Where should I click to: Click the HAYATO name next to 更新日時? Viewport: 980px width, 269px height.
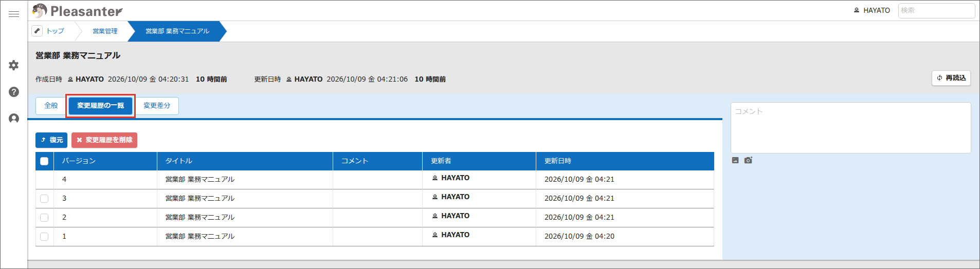(x=308, y=79)
